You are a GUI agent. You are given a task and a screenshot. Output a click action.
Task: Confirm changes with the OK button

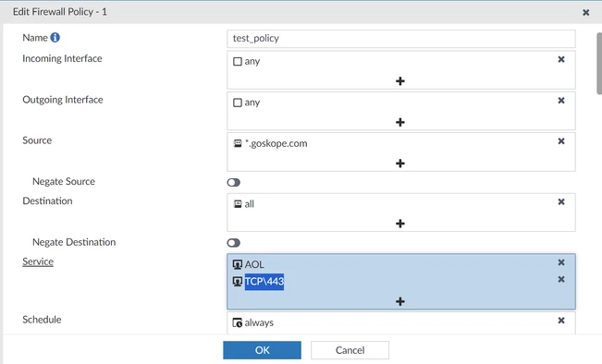pyautogui.click(x=263, y=350)
